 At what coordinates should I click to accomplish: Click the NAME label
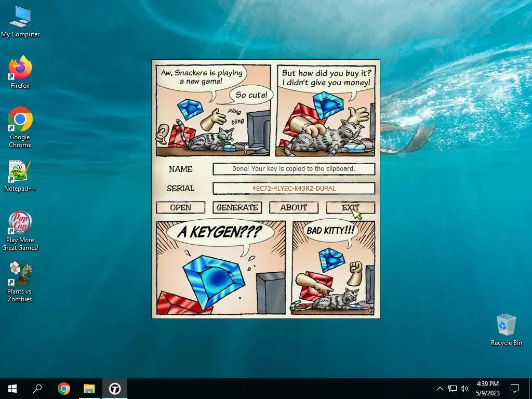[x=180, y=169]
